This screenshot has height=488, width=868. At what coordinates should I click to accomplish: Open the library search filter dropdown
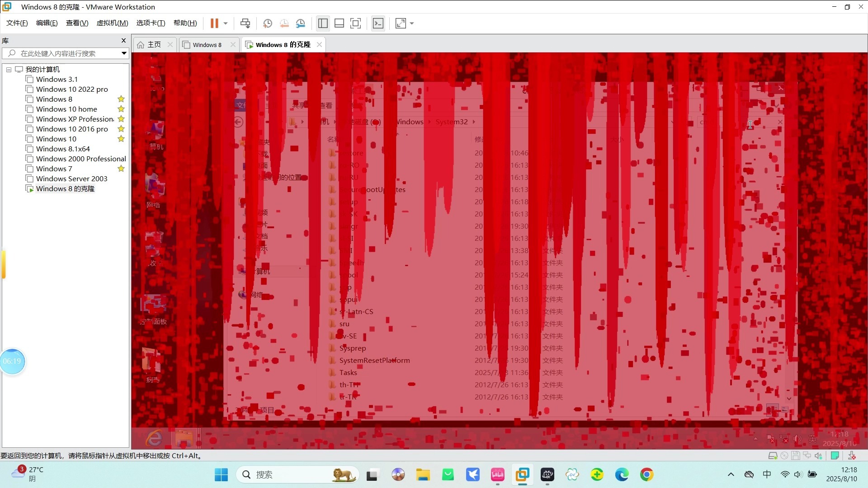[124, 53]
